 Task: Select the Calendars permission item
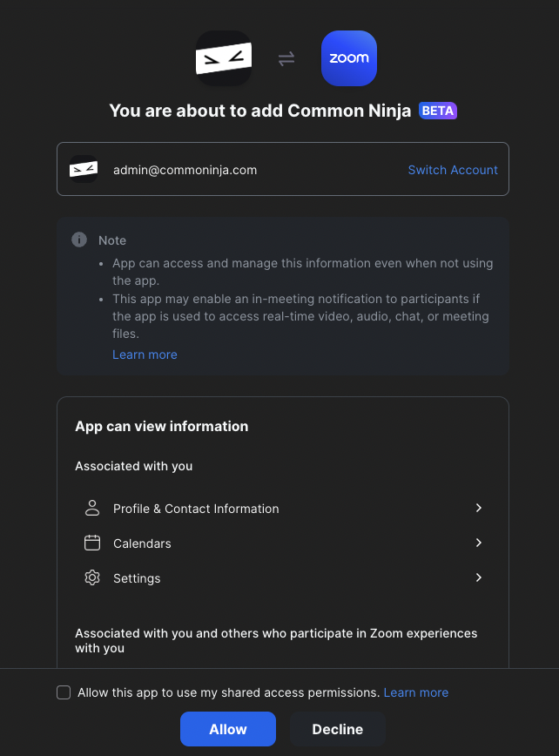point(142,543)
